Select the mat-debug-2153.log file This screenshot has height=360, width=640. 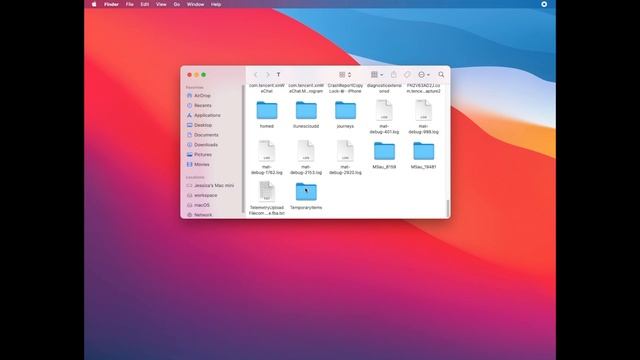pos(306,151)
